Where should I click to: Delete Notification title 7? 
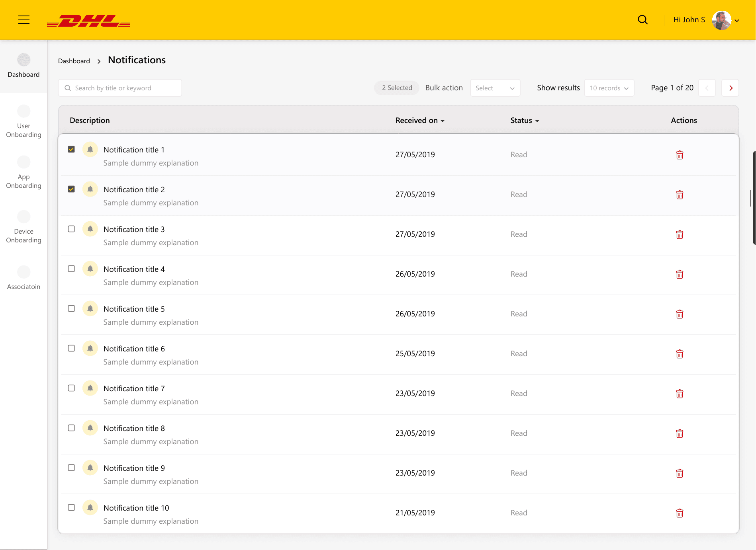pyautogui.click(x=680, y=394)
